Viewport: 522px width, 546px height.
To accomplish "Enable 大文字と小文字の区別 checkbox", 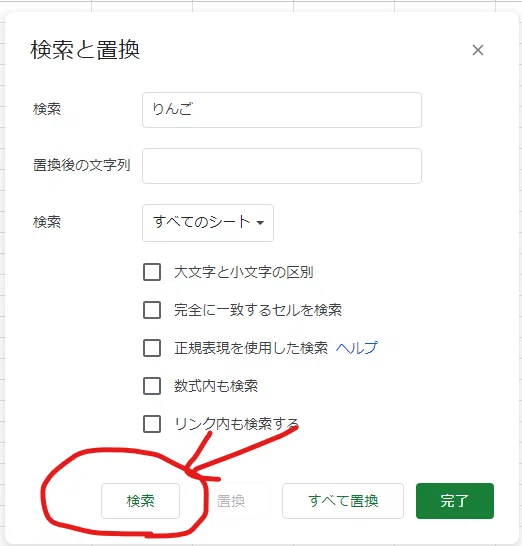I will [152, 272].
